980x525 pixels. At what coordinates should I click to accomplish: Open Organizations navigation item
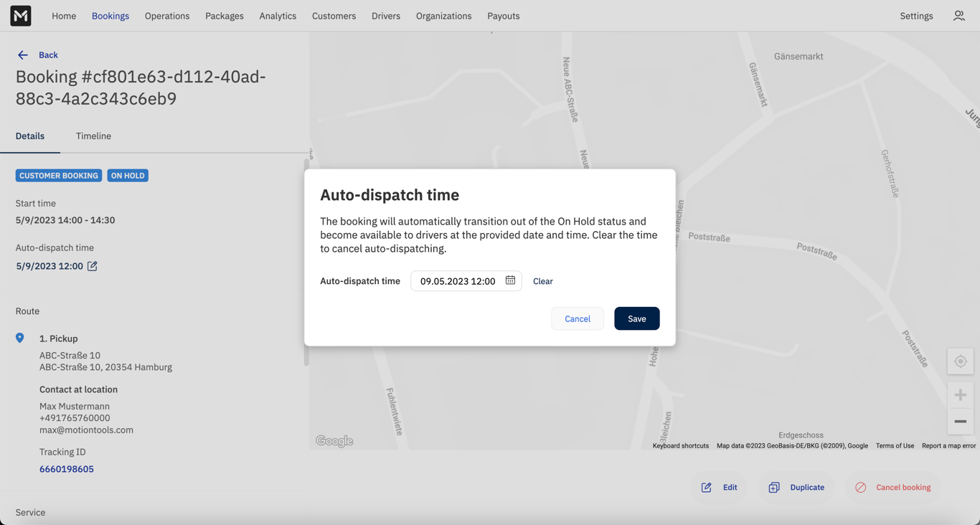444,16
